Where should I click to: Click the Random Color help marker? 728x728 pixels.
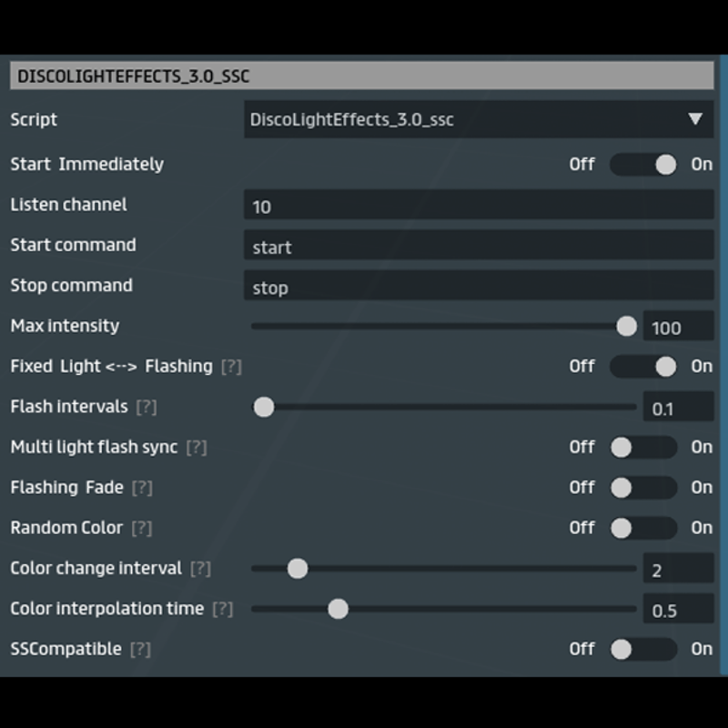coord(141,528)
